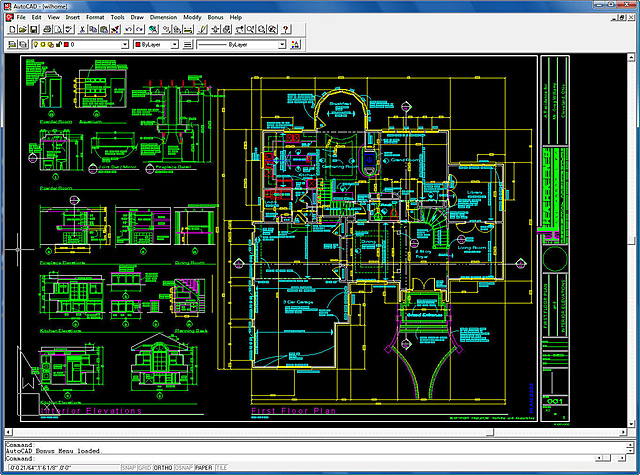Image resolution: width=640 pixels, height=475 pixels.
Task: Select the 'First Floor Plan' title text
Action: coord(293,411)
